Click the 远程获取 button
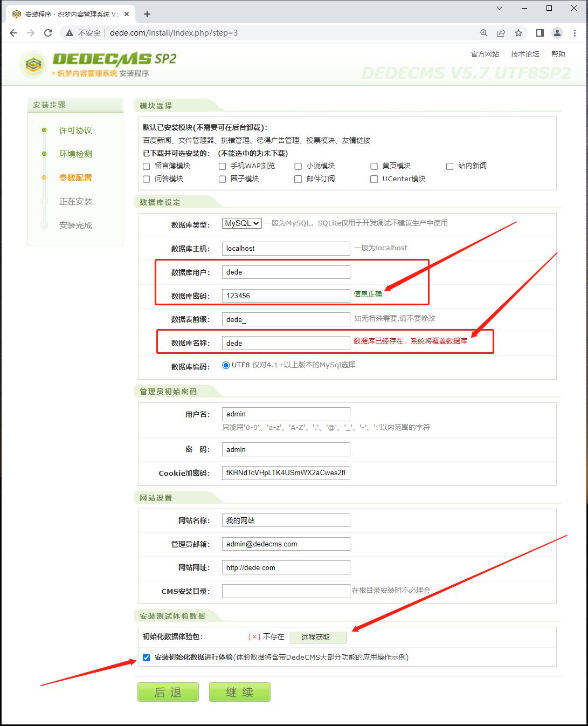 click(x=318, y=637)
